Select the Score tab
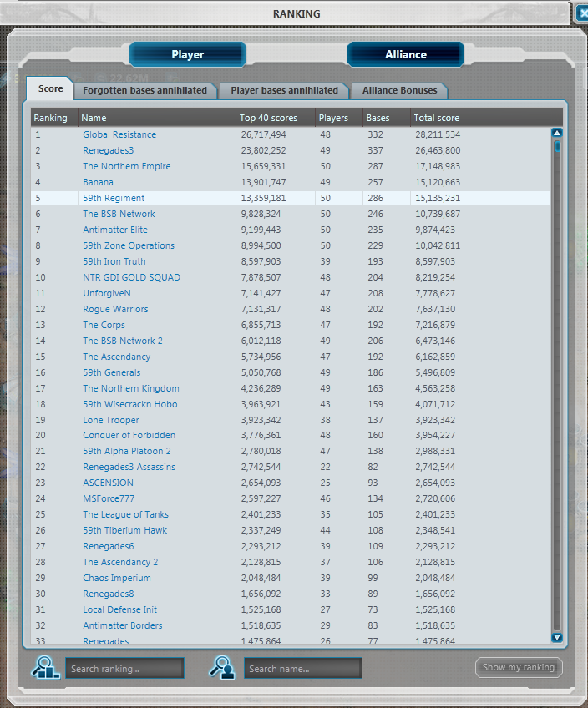This screenshot has width=588, height=708. 50,88
